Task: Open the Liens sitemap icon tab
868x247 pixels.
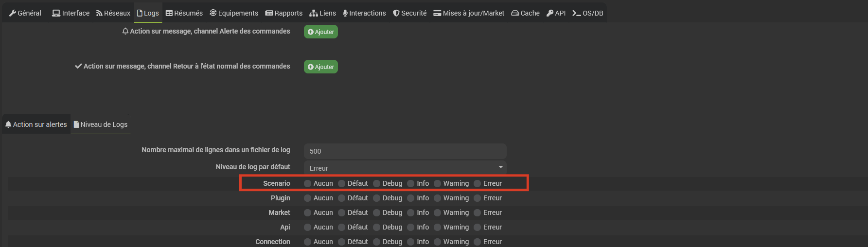Action: [x=314, y=13]
